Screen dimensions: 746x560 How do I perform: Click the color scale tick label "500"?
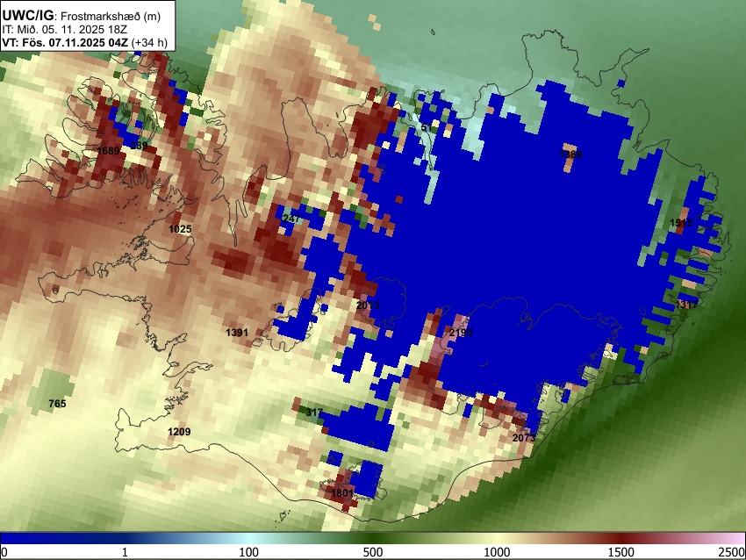coord(373,552)
